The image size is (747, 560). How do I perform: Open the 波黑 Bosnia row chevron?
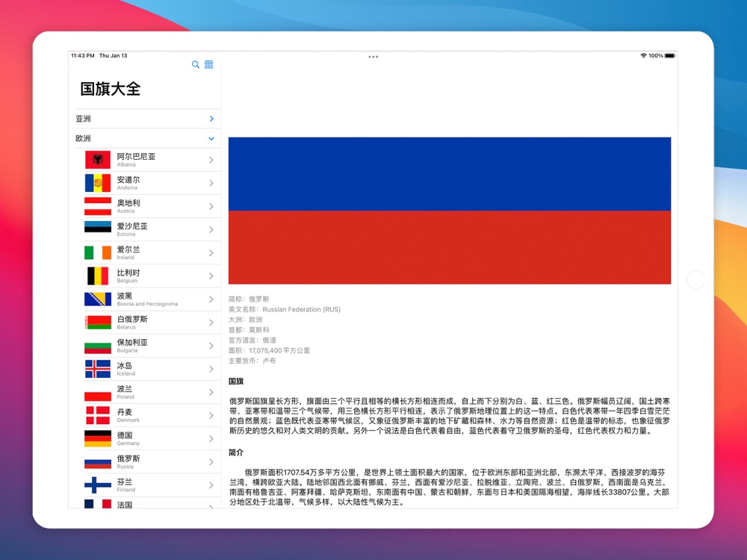(x=211, y=299)
